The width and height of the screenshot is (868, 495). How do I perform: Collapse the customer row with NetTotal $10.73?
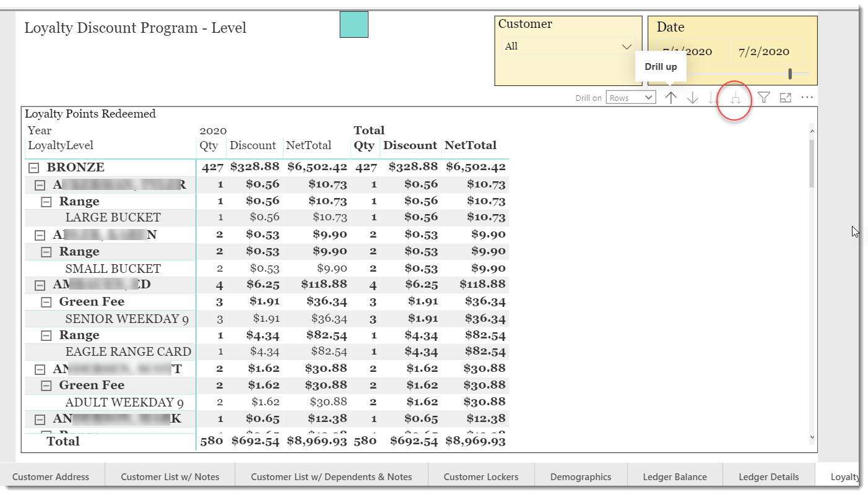40,185
